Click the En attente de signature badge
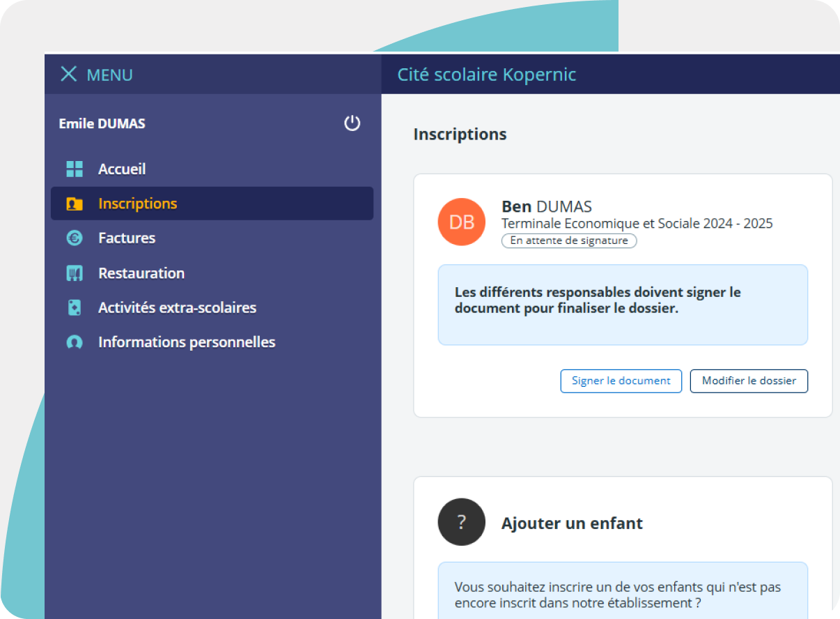 569,240
